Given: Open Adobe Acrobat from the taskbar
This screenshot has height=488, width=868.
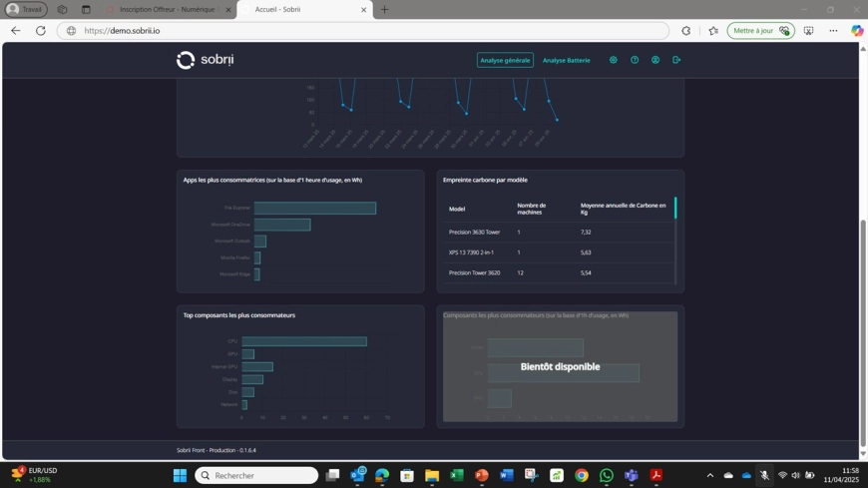Looking at the screenshot, I should [655, 475].
